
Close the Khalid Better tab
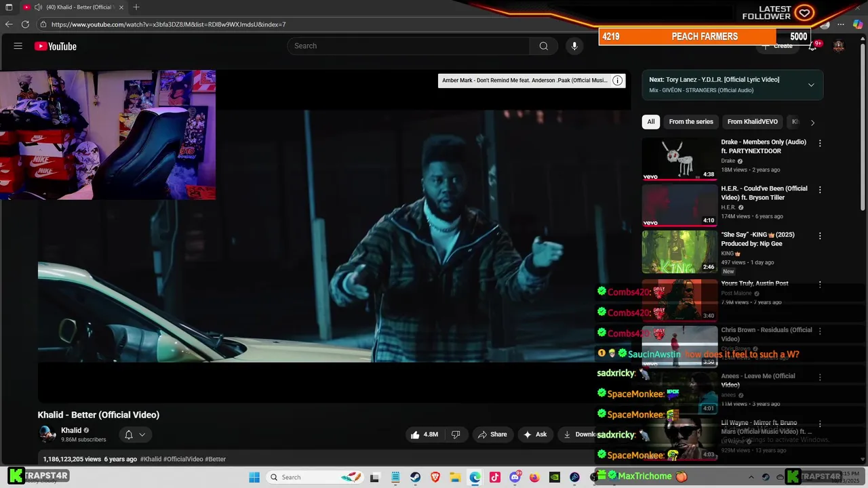tap(121, 7)
